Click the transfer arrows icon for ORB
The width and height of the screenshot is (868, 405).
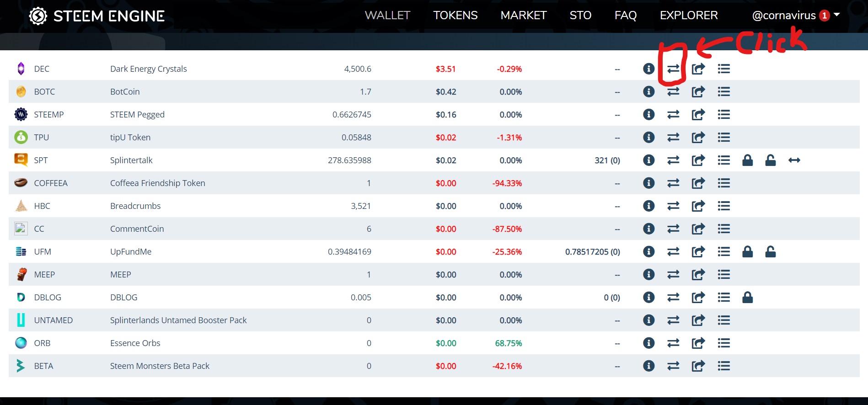coord(673,343)
